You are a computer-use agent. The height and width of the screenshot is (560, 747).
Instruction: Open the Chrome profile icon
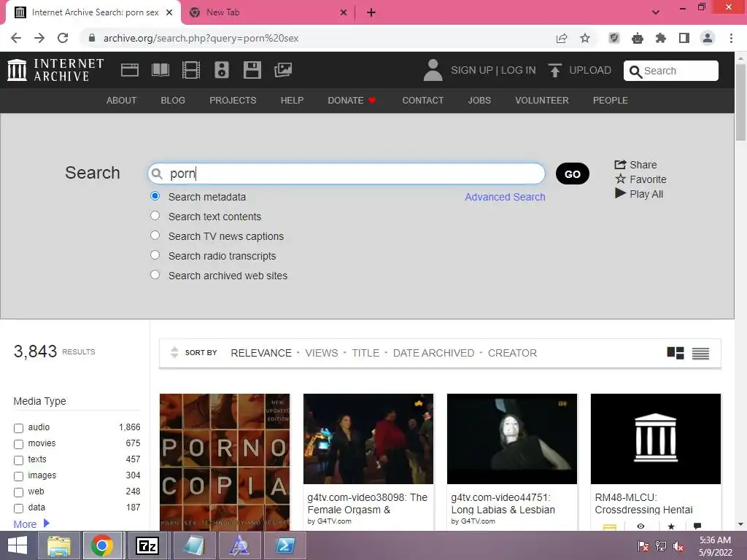708,38
